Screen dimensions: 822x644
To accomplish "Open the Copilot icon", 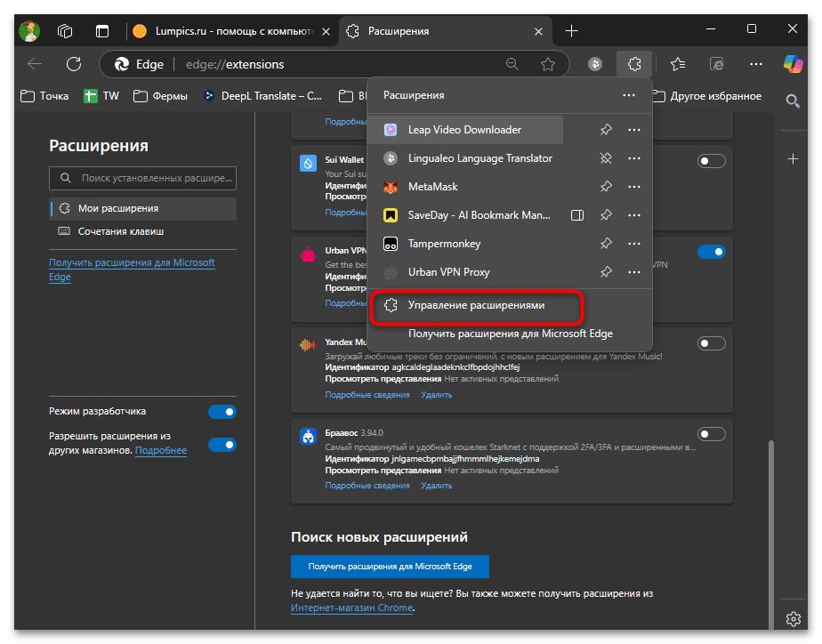I will 794,64.
